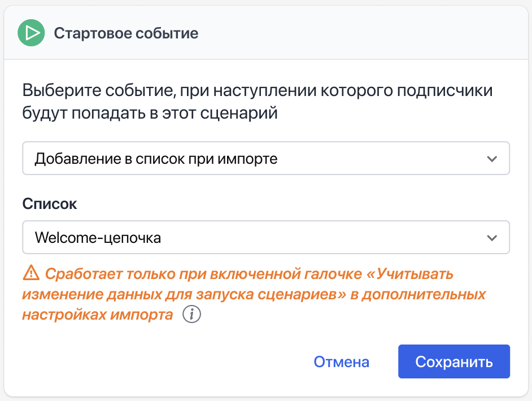Save with the blue "Сохранить" button
Image resolution: width=532 pixels, height=401 pixels.
coord(453,362)
